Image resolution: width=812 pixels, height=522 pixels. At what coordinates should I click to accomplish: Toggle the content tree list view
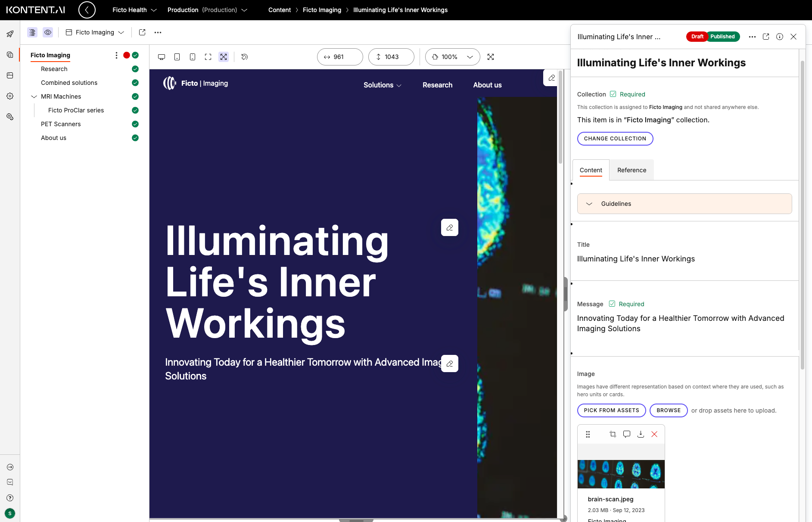32,32
